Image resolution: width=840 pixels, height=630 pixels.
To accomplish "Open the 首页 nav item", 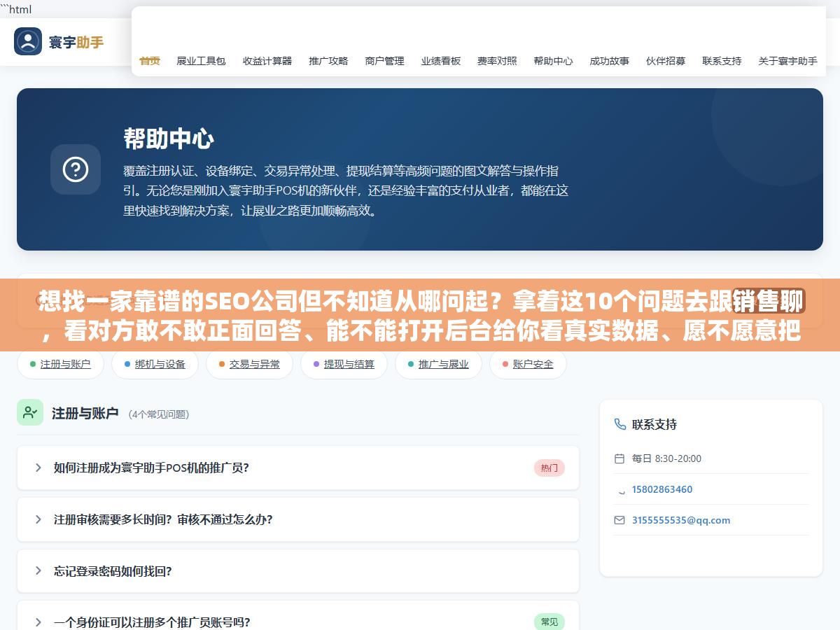I will [150, 61].
